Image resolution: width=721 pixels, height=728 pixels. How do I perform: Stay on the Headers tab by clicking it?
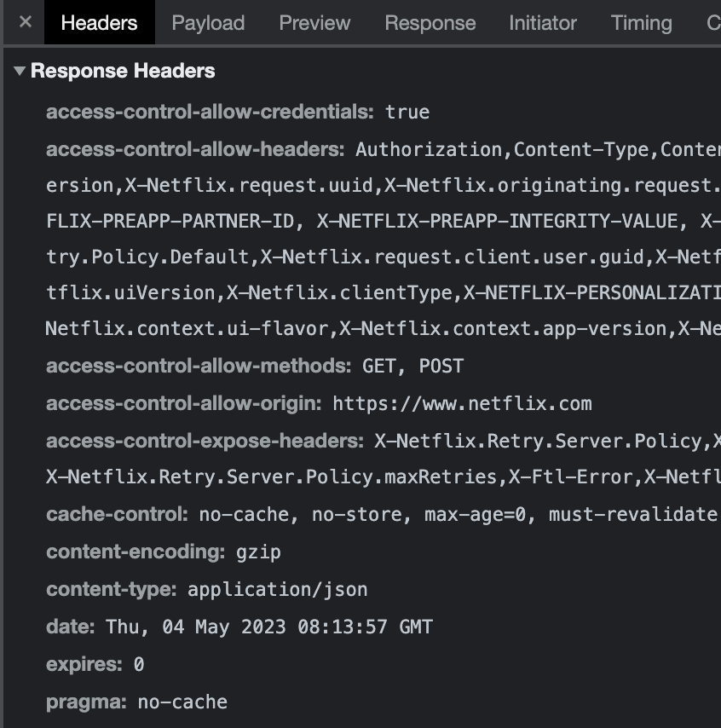click(x=99, y=23)
